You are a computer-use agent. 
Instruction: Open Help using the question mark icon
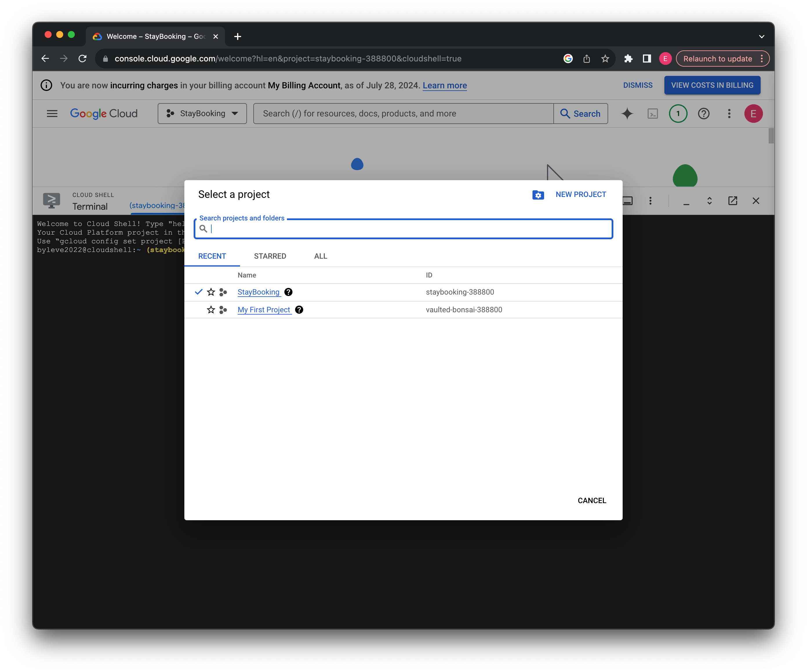point(704,113)
